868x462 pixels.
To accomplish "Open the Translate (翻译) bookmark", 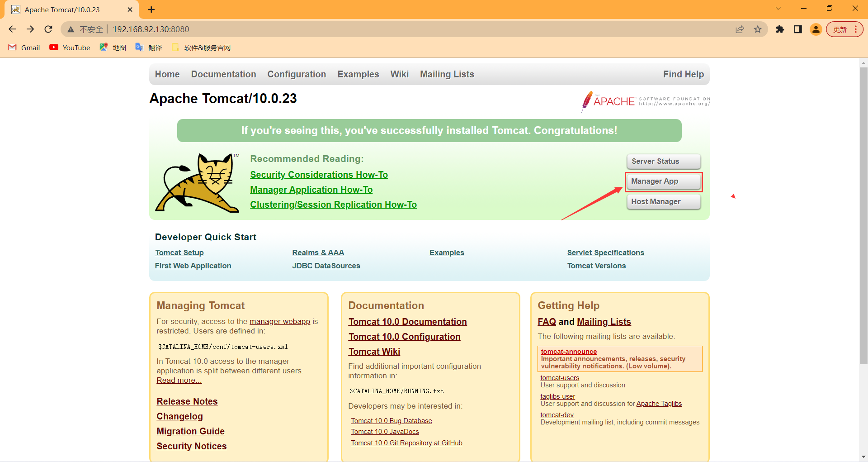I will click(x=149, y=48).
